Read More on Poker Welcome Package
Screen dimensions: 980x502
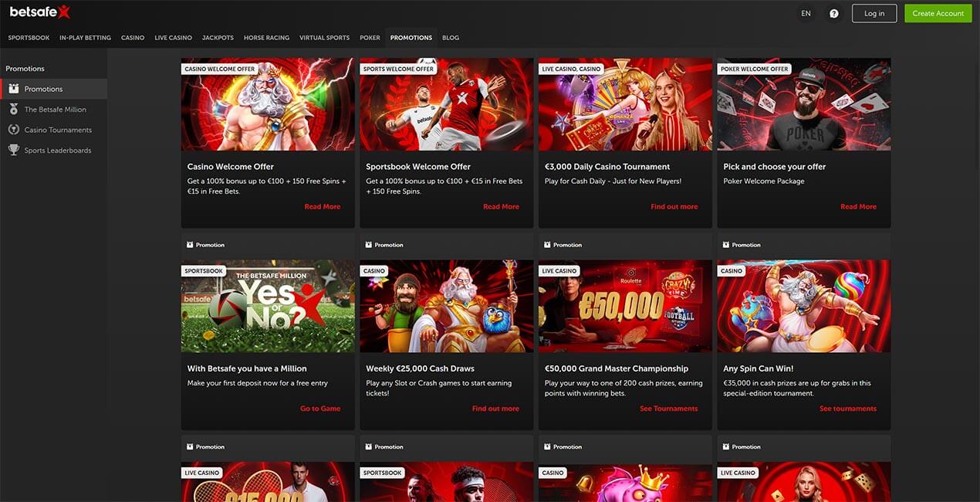coord(858,207)
